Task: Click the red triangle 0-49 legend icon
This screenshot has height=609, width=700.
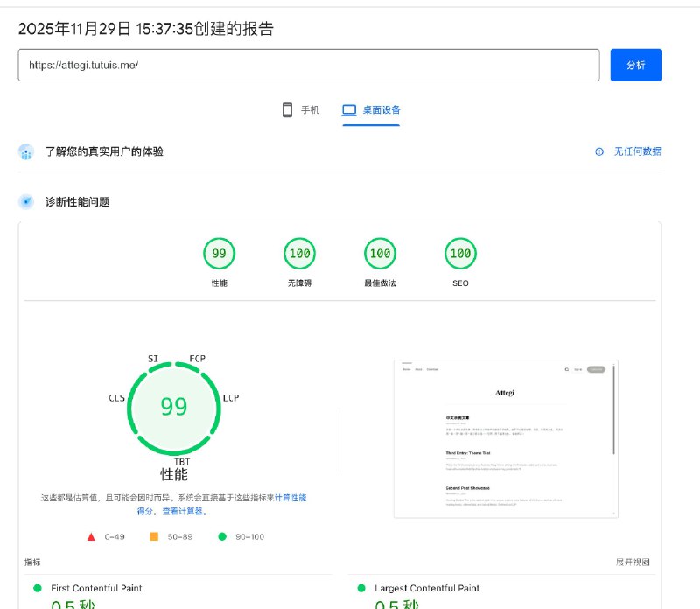Action: coord(91,537)
